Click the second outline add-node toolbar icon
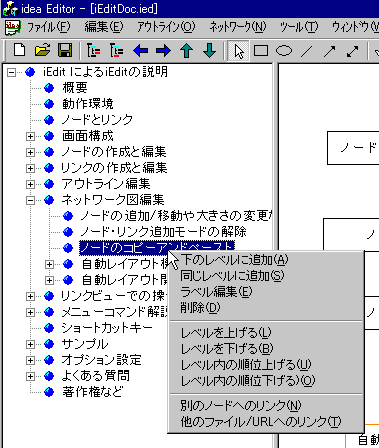This screenshot has height=448, width=379. [117, 51]
